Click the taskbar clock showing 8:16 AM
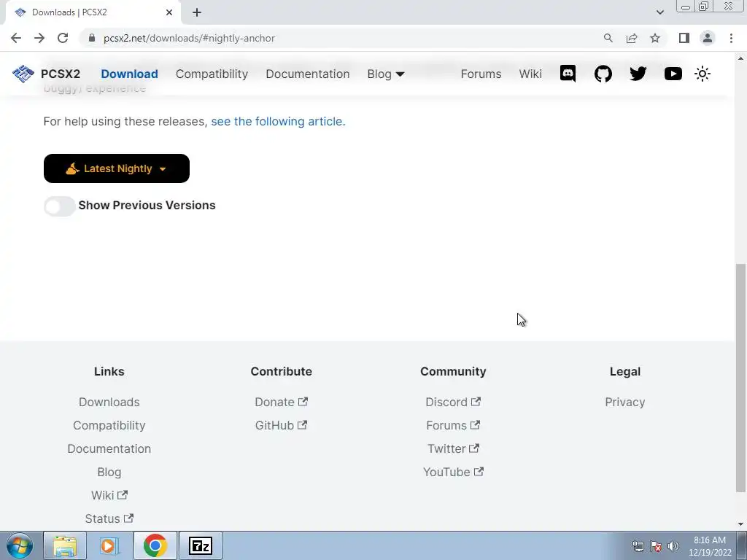This screenshot has height=560, width=747. point(710,546)
